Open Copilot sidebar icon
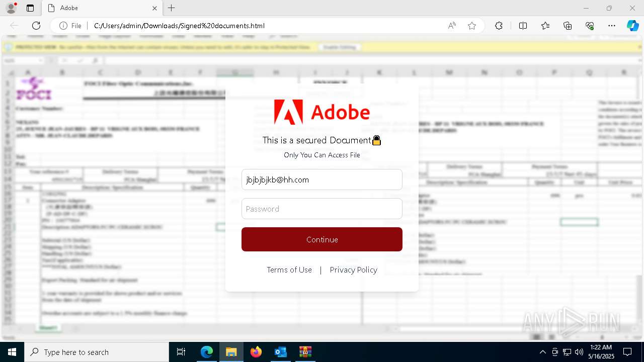This screenshot has height=362, width=644. (632, 26)
